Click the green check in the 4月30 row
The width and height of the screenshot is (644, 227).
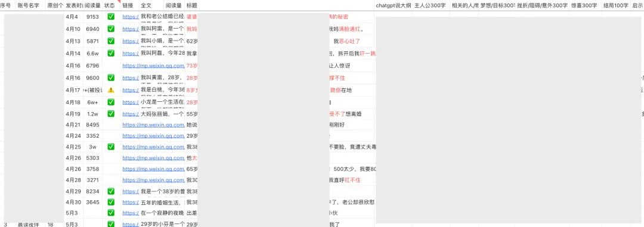(111, 202)
